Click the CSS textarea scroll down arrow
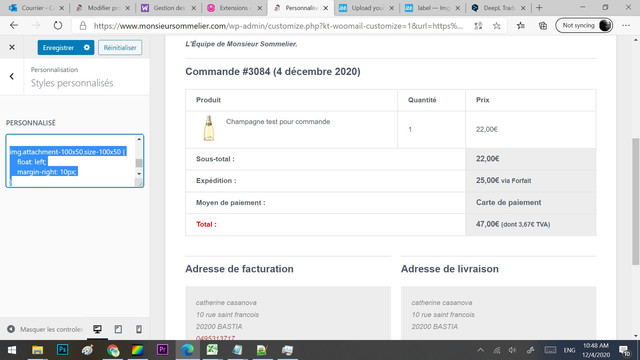The height and width of the screenshot is (360, 640). tap(139, 174)
